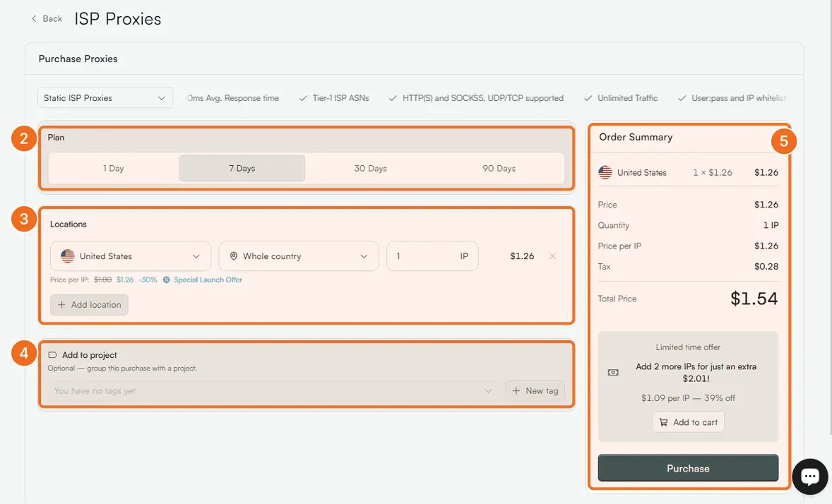Click the Add location button
832x504 pixels.
pyautogui.click(x=89, y=304)
